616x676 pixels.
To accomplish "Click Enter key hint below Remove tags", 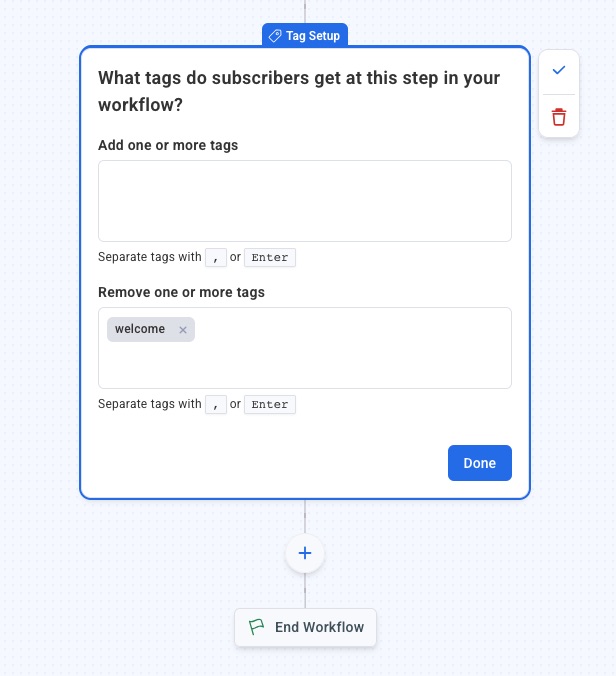I will pyautogui.click(x=270, y=404).
